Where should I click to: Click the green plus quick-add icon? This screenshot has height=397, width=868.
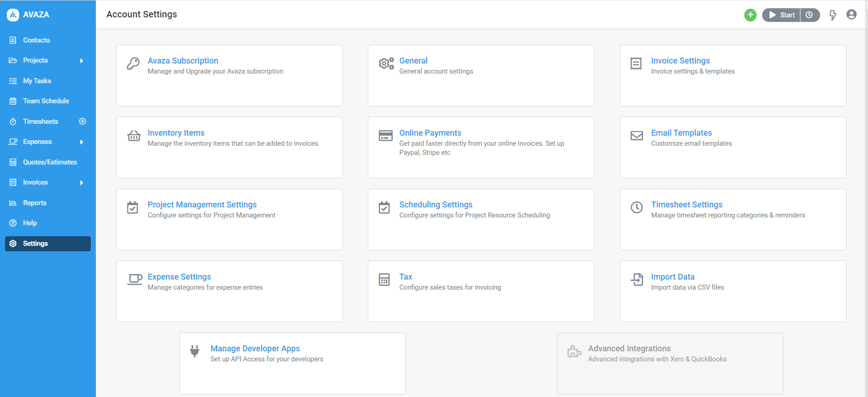[x=750, y=15]
